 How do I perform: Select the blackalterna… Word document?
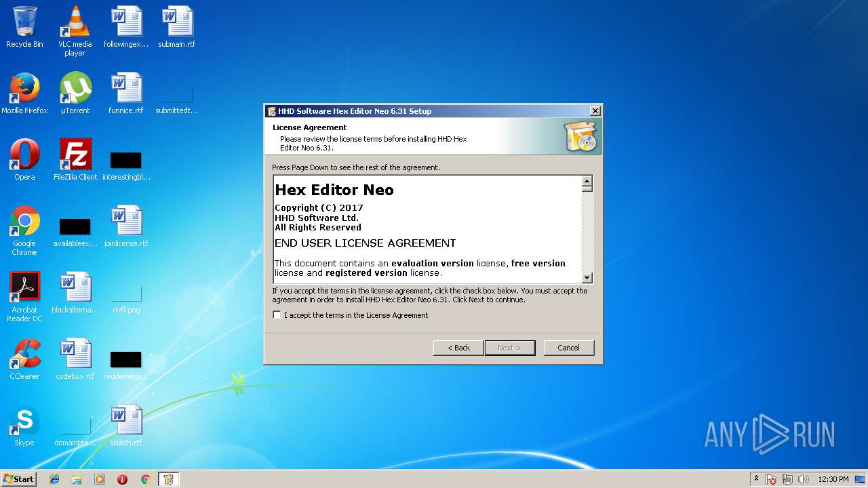click(75, 293)
